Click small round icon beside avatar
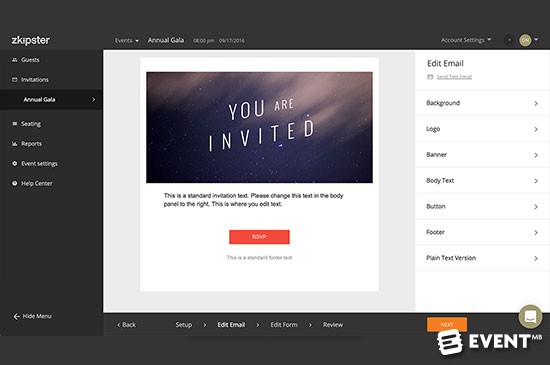The image size is (550, 365). pos(509,40)
